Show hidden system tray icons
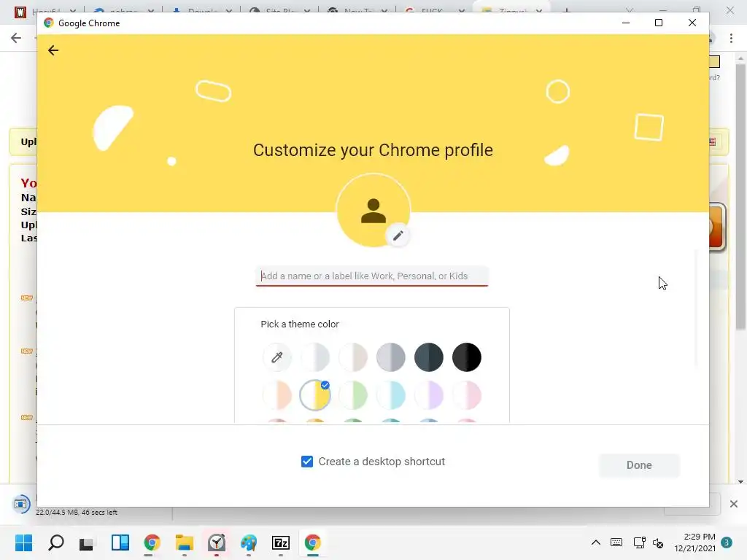747x560 pixels. 595,542
